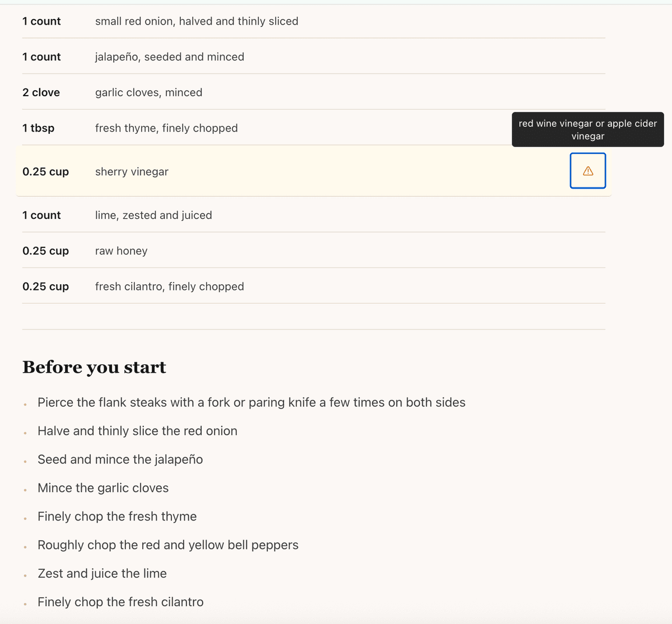Click 'Finely chop the fresh cilantro' step
The width and height of the screenshot is (672, 624).
[120, 602]
